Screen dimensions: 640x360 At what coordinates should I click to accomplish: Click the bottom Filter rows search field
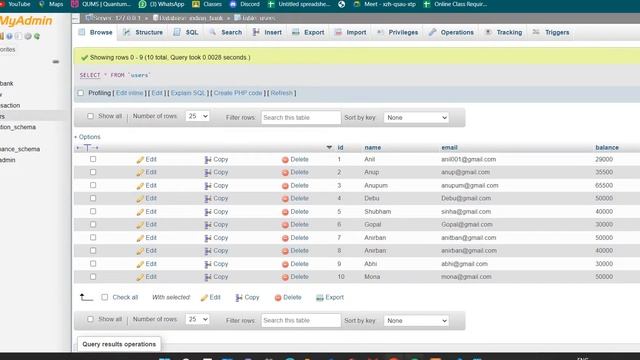tap(301, 320)
